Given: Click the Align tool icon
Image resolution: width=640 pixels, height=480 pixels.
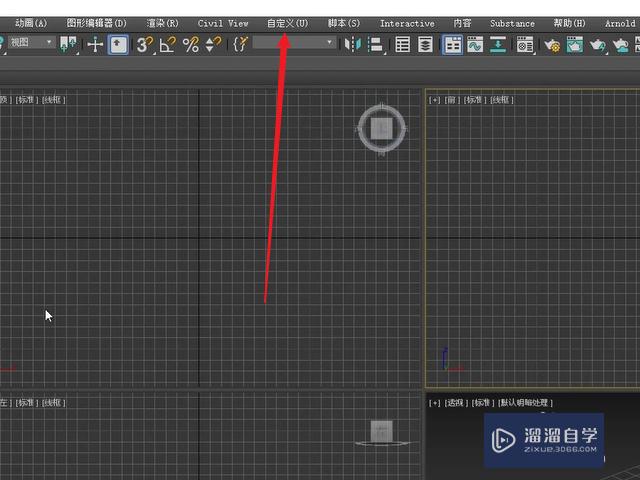Looking at the screenshot, I should click(x=376, y=45).
